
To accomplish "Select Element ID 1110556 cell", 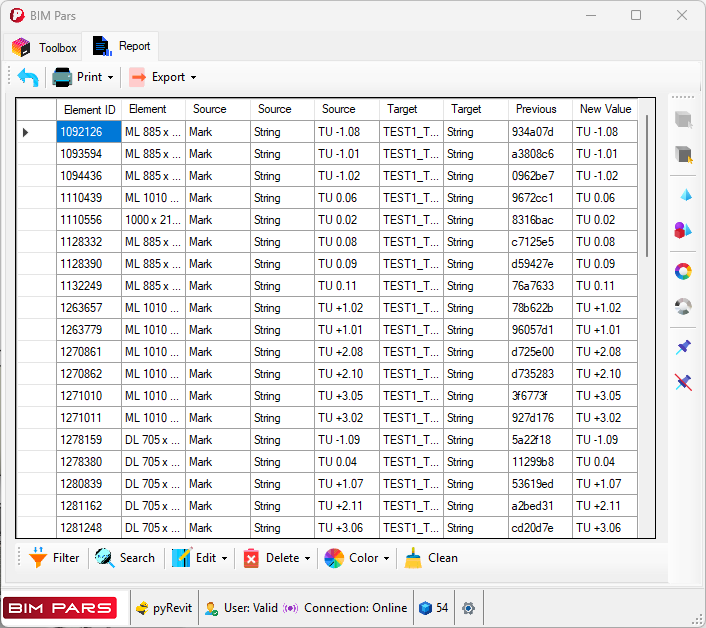I will pos(89,220).
